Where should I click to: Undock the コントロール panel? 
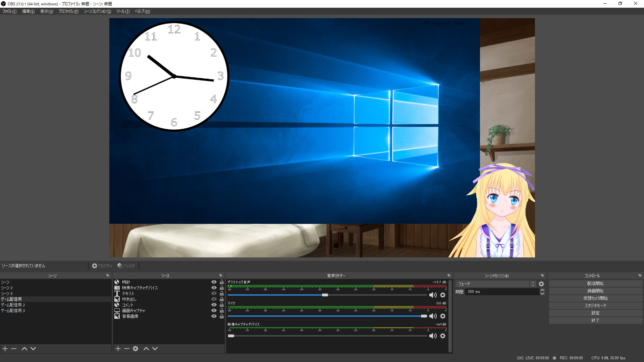640,276
